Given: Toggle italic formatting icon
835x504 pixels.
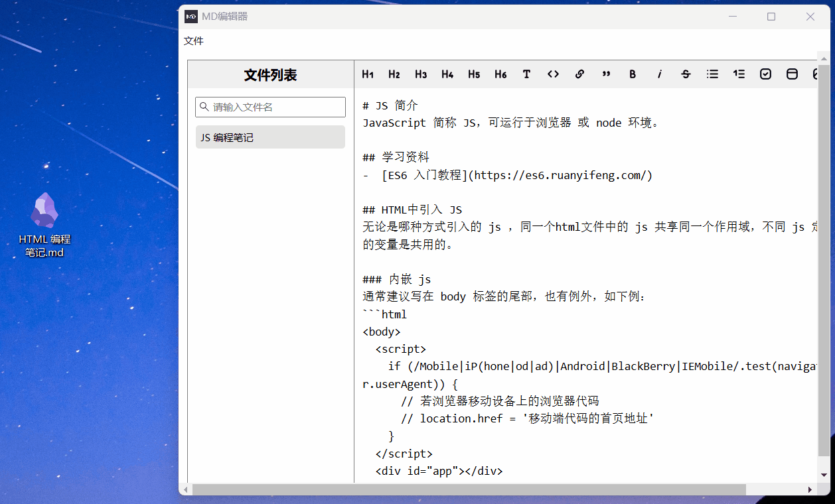Looking at the screenshot, I should point(659,74).
